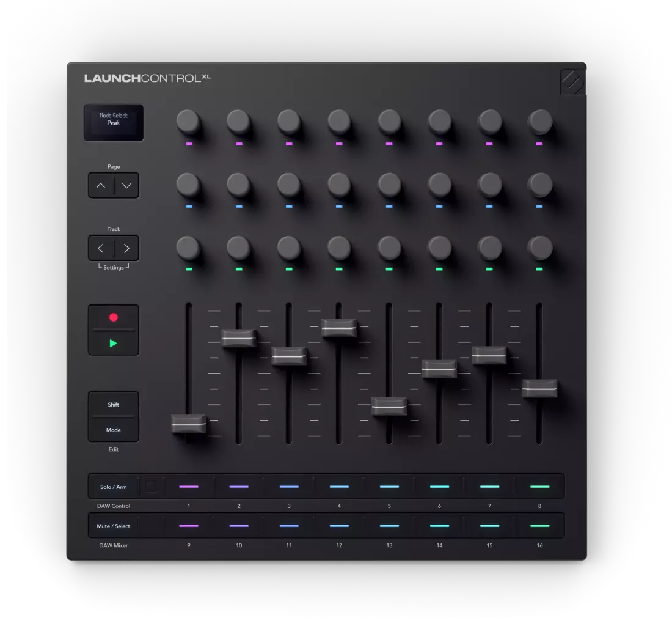Tap pad 16 in the Mute / Select row
672x626 pixels.
click(x=539, y=526)
